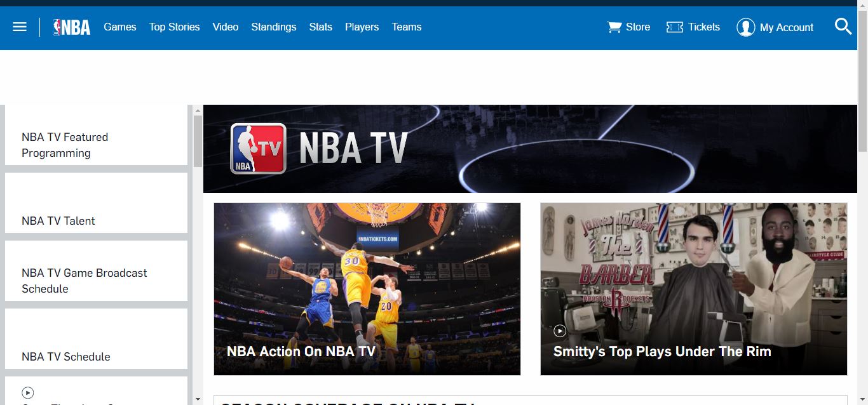
Task: Open NBA TV Talent sidebar item
Action: (97, 202)
